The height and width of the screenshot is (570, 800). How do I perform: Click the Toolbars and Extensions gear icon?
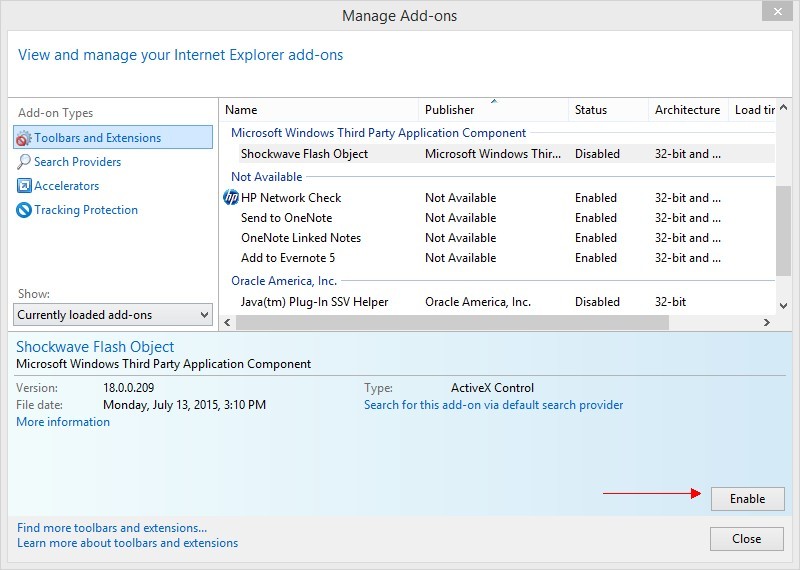(24, 138)
